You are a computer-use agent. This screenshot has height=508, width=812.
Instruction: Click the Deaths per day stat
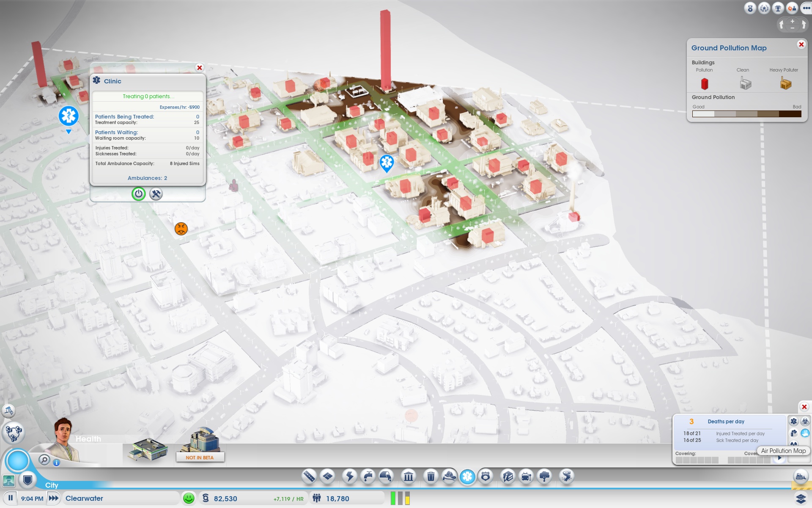726,422
